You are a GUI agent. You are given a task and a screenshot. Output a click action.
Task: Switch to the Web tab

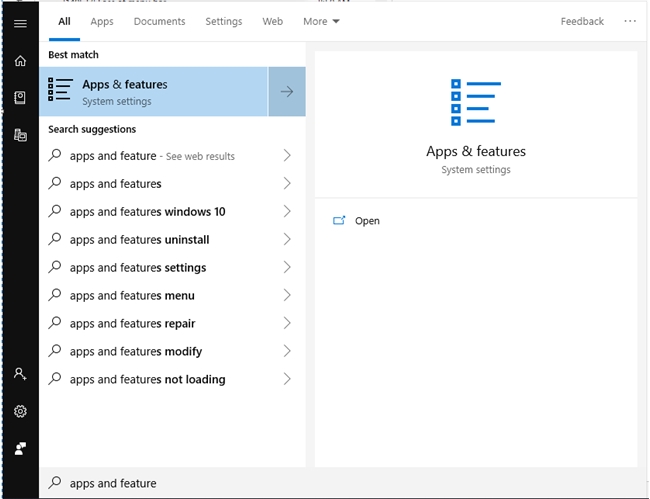point(272,22)
